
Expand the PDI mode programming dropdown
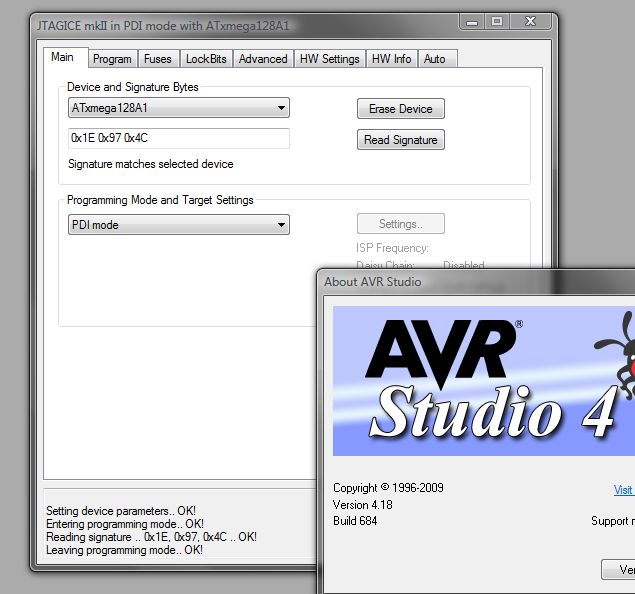point(179,225)
